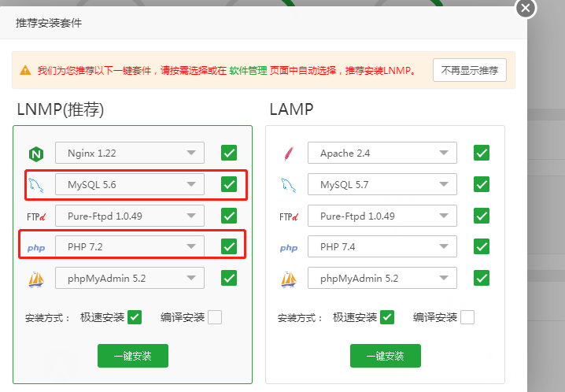Uncheck MySQL 5.7 in LAMP
This screenshot has width=565, height=392.
[482, 184]
